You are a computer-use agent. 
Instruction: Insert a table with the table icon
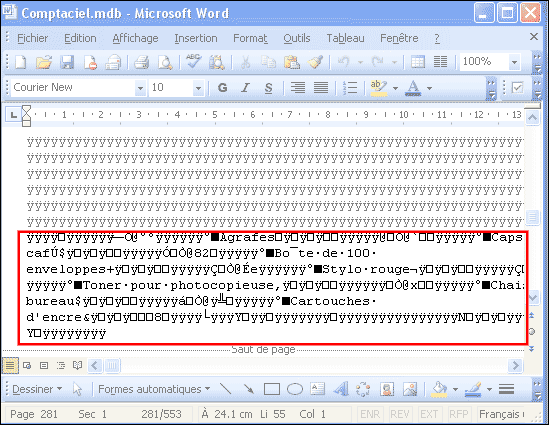pos(418,62)
